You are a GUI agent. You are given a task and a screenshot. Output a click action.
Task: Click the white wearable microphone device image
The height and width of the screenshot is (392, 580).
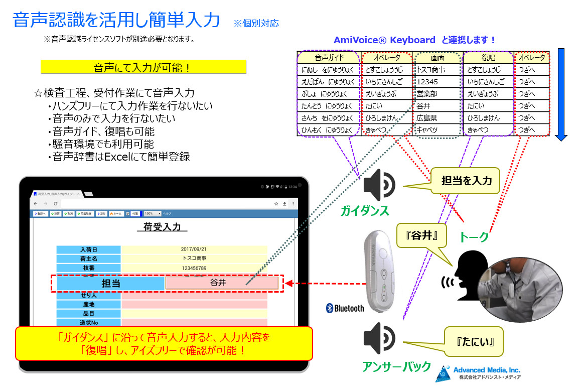click(379, 272)
